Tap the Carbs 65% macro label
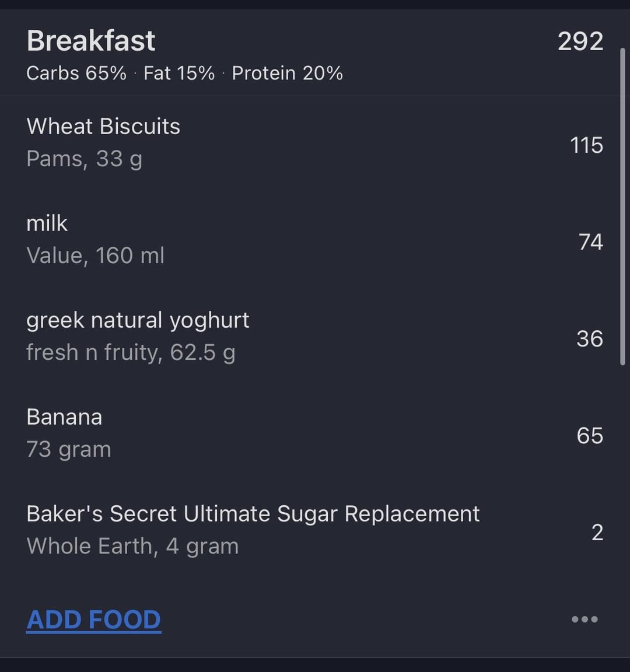 (x=76, y=73)
